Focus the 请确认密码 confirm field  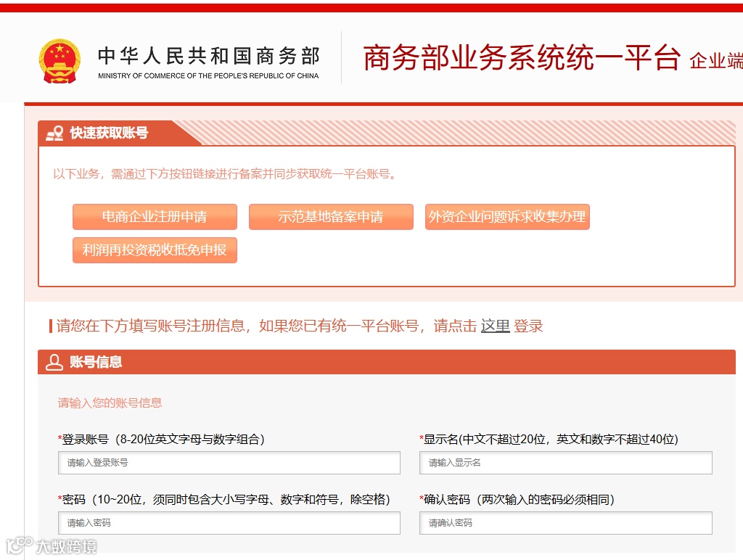(565, 522)
